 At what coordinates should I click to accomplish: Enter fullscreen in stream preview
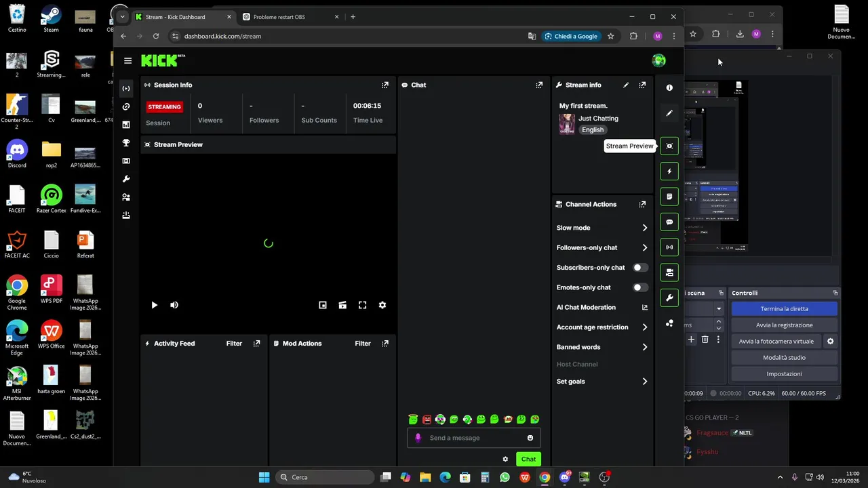point(363,305)
